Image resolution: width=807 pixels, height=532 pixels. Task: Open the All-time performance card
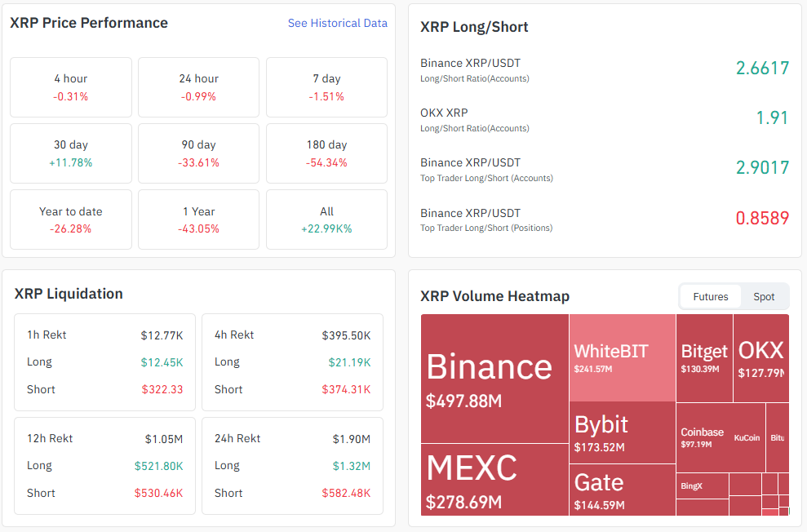point(326,219)
